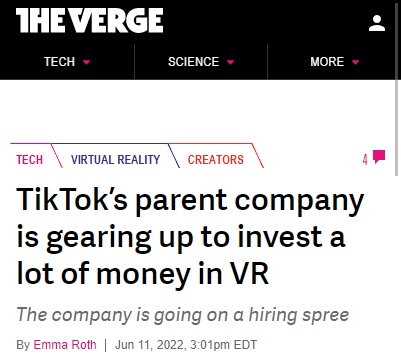401x363 pixels.
Task: Select the CREATORS category tag
Action: pos(216,160)
